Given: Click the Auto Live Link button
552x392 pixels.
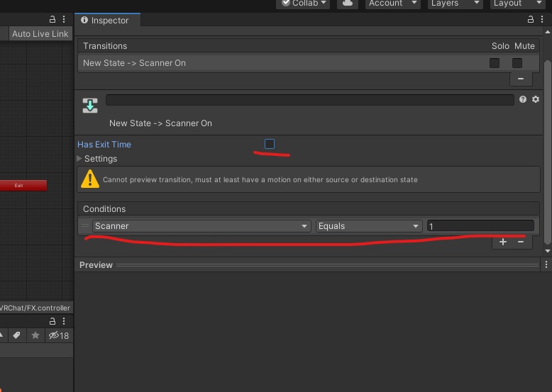Looking at the screenshot, I should coord(40,34).
